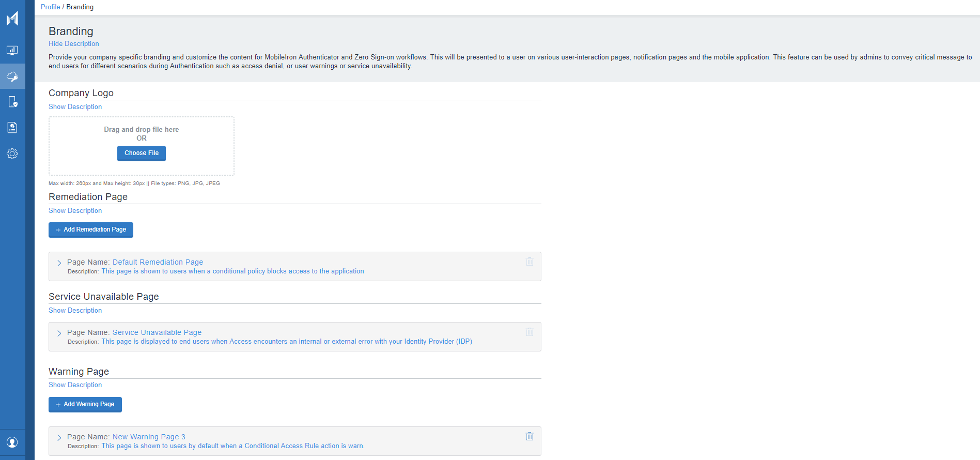
Task: Expand the Default Remediation Page row
Action: pos(59,263)
